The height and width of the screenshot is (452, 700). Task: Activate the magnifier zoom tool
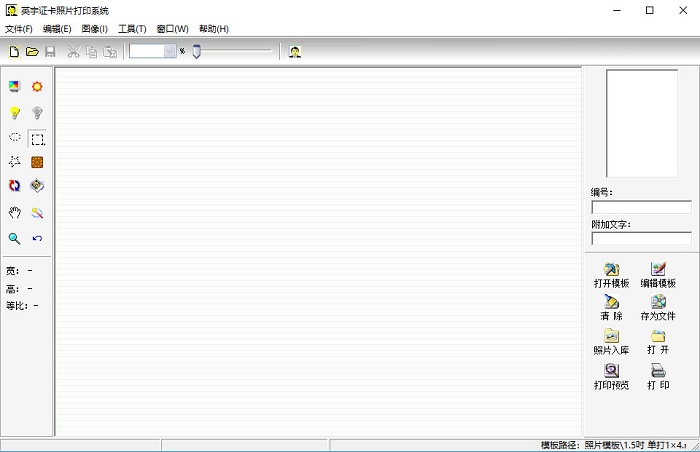click(x=15, y=239)
